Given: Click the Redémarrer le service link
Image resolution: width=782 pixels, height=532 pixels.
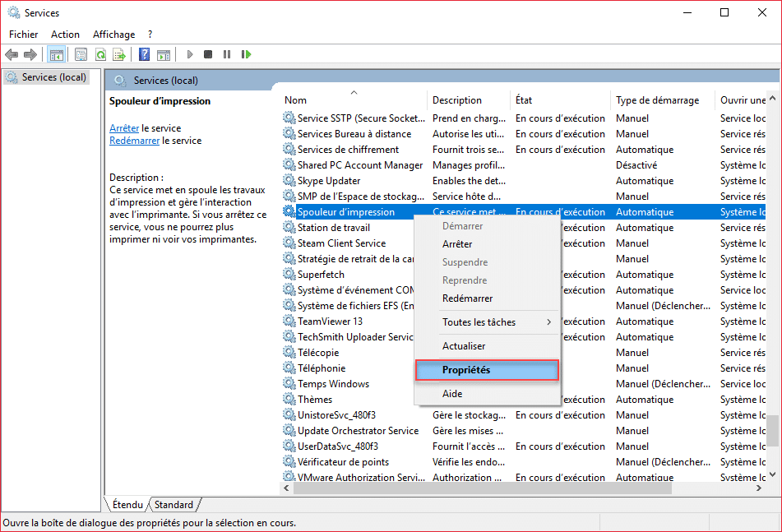Looking at the screenshot, I should tap(135, 141).
